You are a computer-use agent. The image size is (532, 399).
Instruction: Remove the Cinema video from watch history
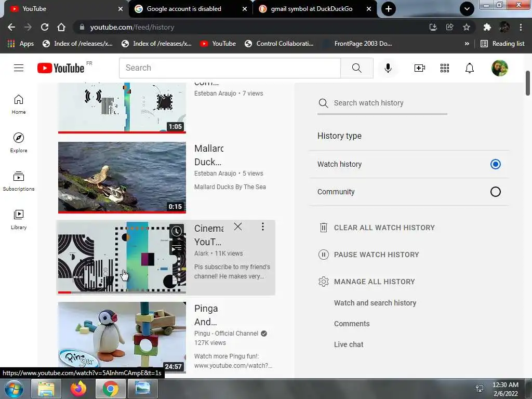point(238,227)
